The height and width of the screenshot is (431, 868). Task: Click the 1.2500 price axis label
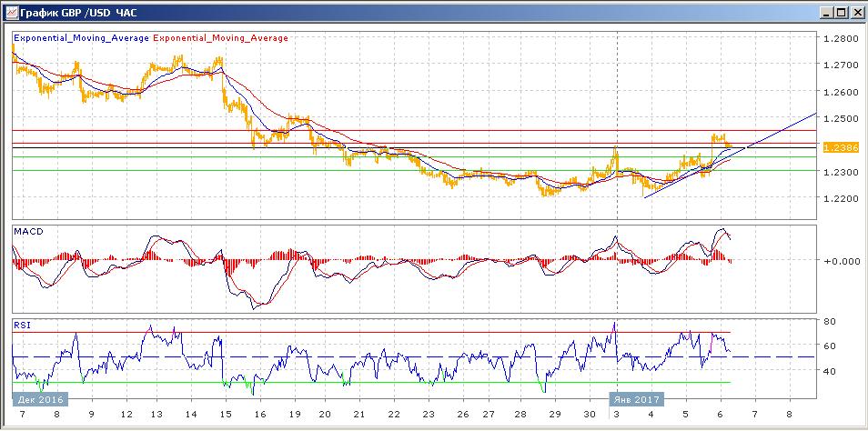[x=838, y=119]
